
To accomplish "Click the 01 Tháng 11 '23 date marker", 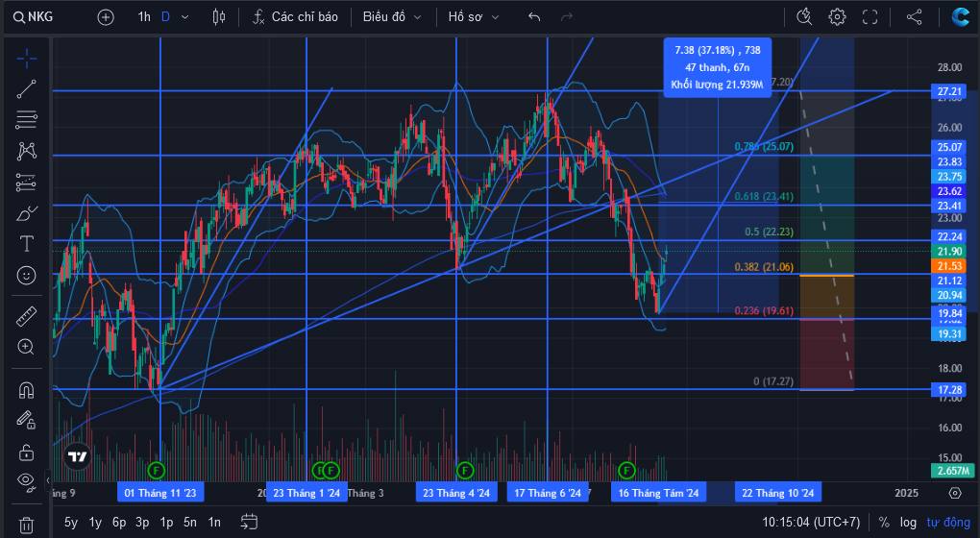I will click(160, 493).
